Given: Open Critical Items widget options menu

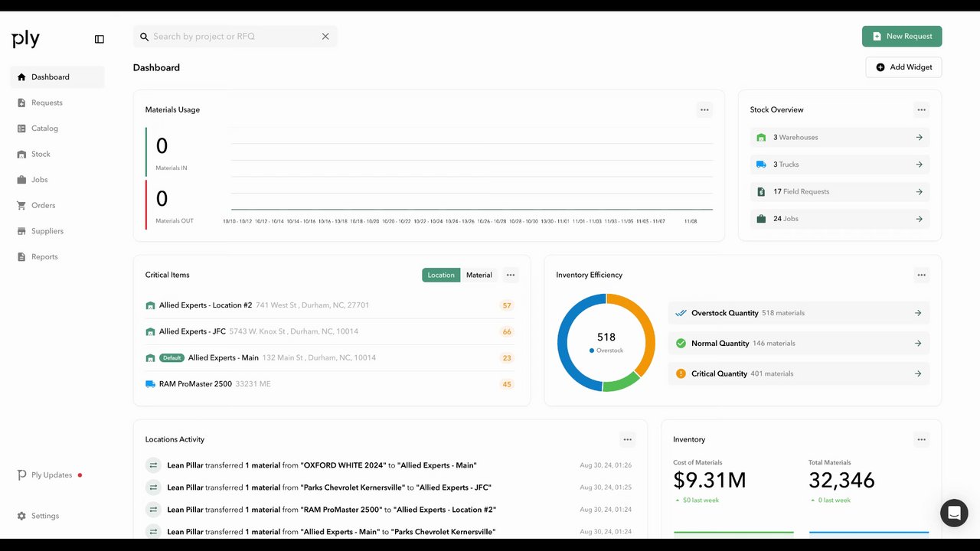Looking at the screenshot, I should click(511, 275).
